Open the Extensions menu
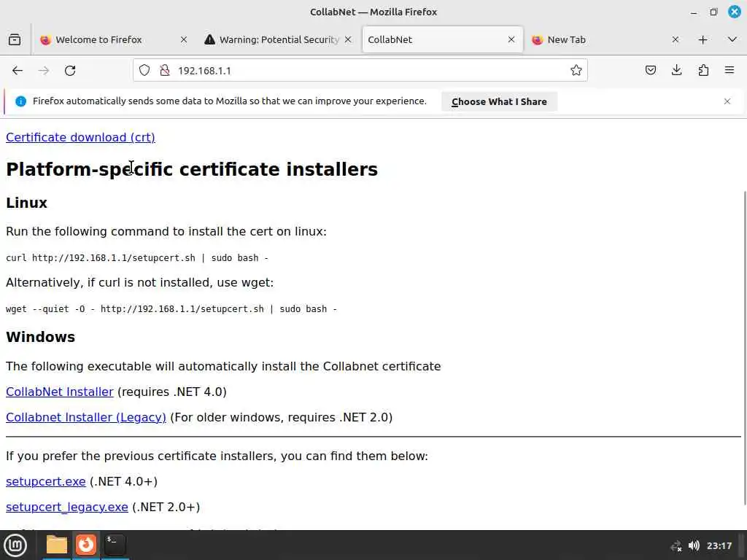Viewport: 747px width, 560px height. (703, 71)
